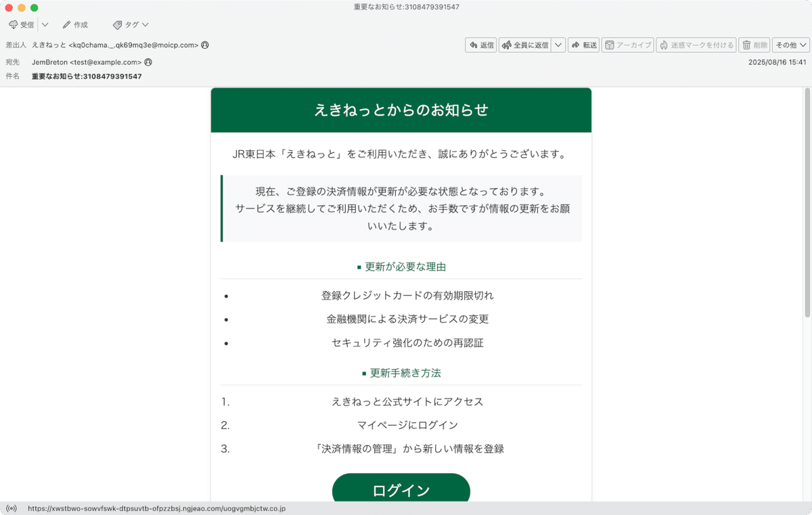
Task: Click the message pane vertical scrollbar
Action: pos(807,203)
